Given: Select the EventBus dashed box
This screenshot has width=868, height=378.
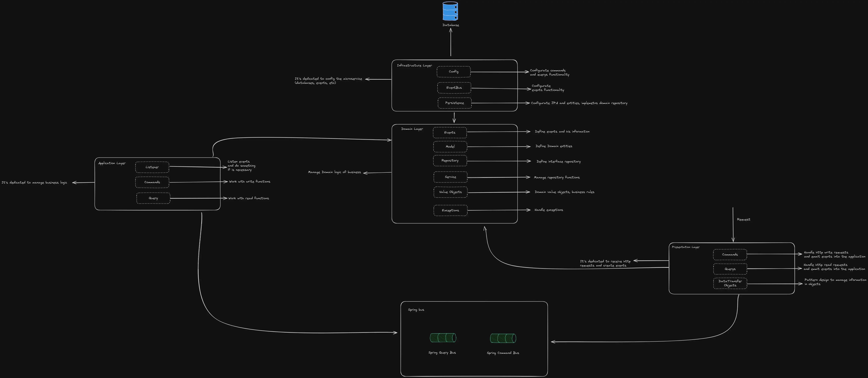Looking at the screenshot, I should 454,88.
